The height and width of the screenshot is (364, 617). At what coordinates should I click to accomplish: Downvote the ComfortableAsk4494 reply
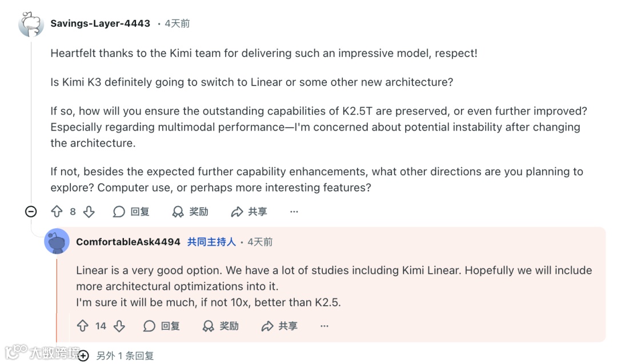click(x=119, y=326)
